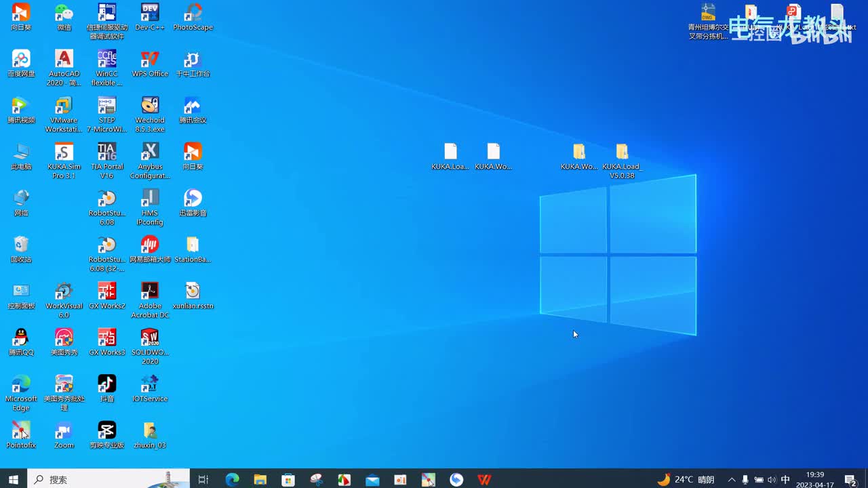Screen dimensions: 868x488
Task: Click the Zoom desktop shortcut
Action: click(64, 435)
